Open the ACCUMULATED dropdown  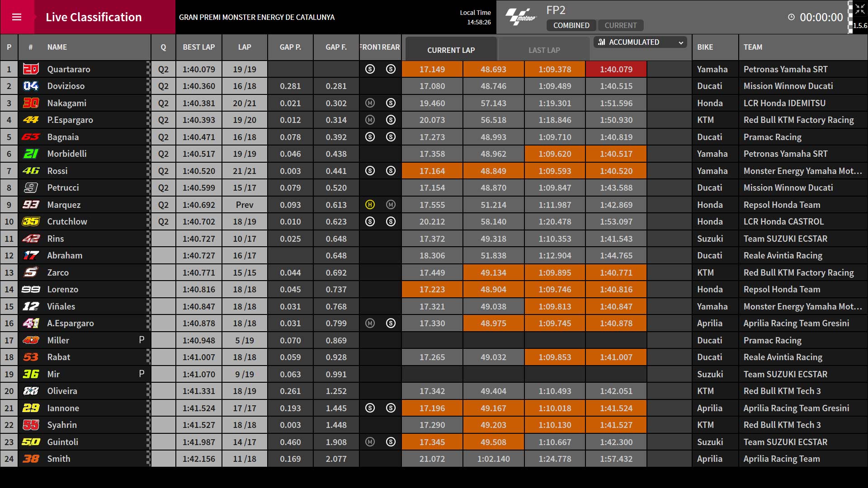640,42
